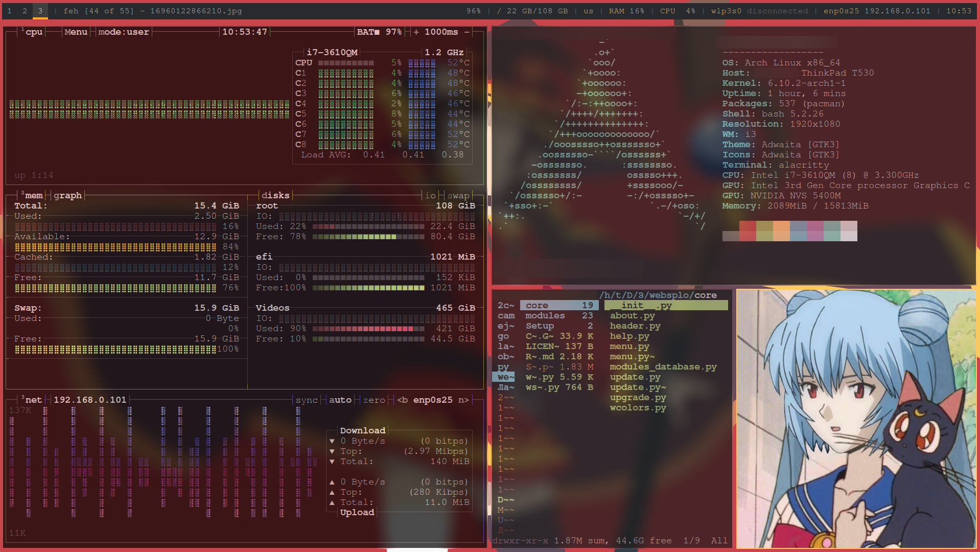The width and height of the screenshot is (980, 552).
Task: Select upgrade.py in ranger preview column
Action: pyautogui.click(x=638, y=397)
